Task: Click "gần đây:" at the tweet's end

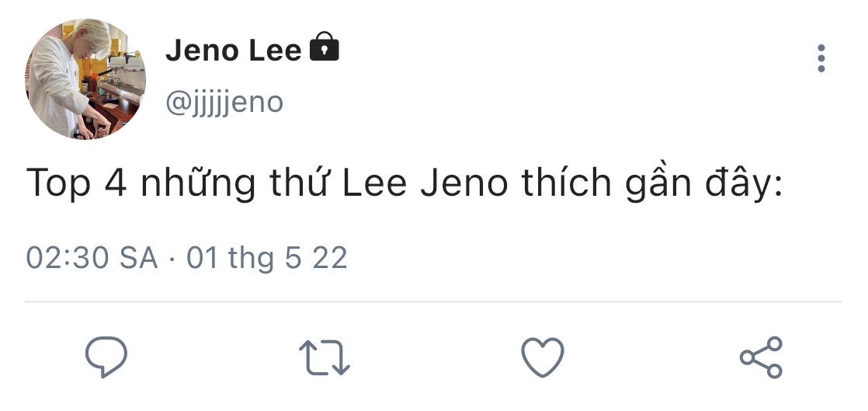Action: pyautogui.click(x=716, y=185)
